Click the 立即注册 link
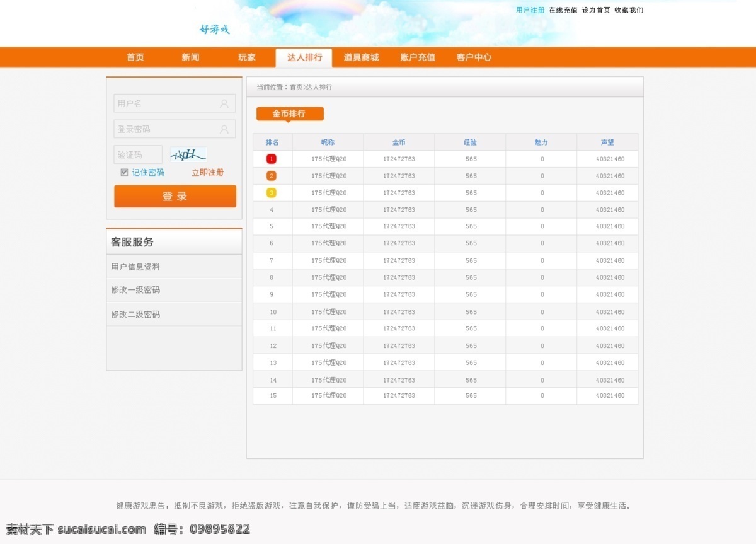The width and height of the screenshot is (756, 544). 208,172
